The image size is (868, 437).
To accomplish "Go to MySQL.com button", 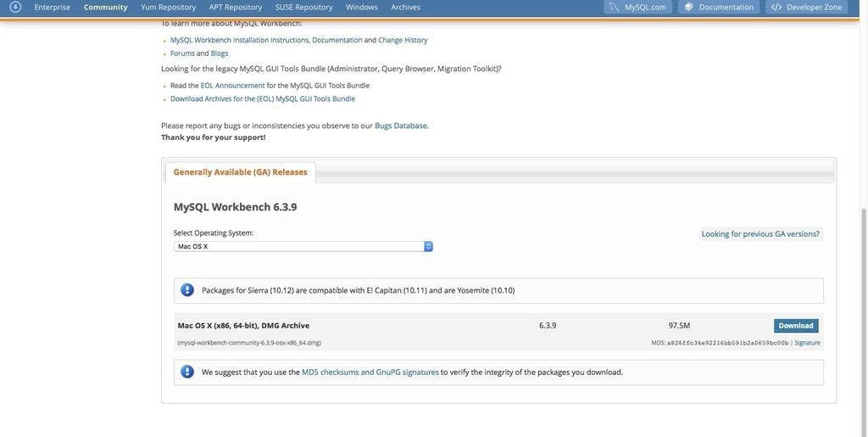I will tap(637, 7).
